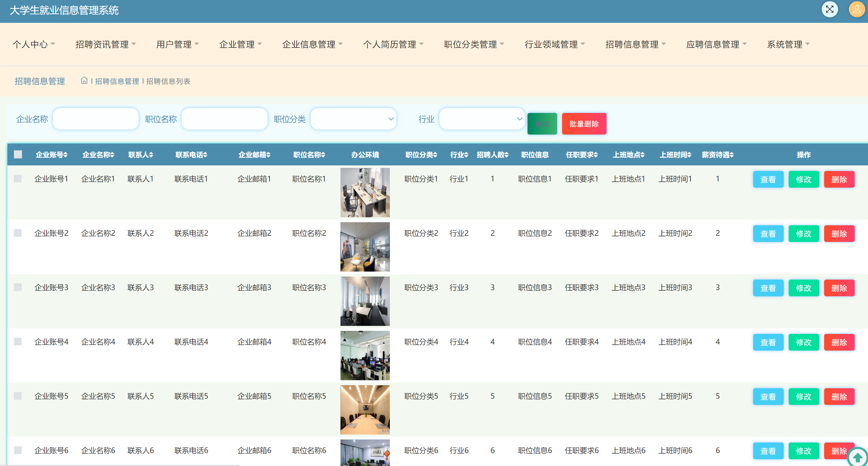Click the fullscreen toggle icon

click(x=829, y=10)
